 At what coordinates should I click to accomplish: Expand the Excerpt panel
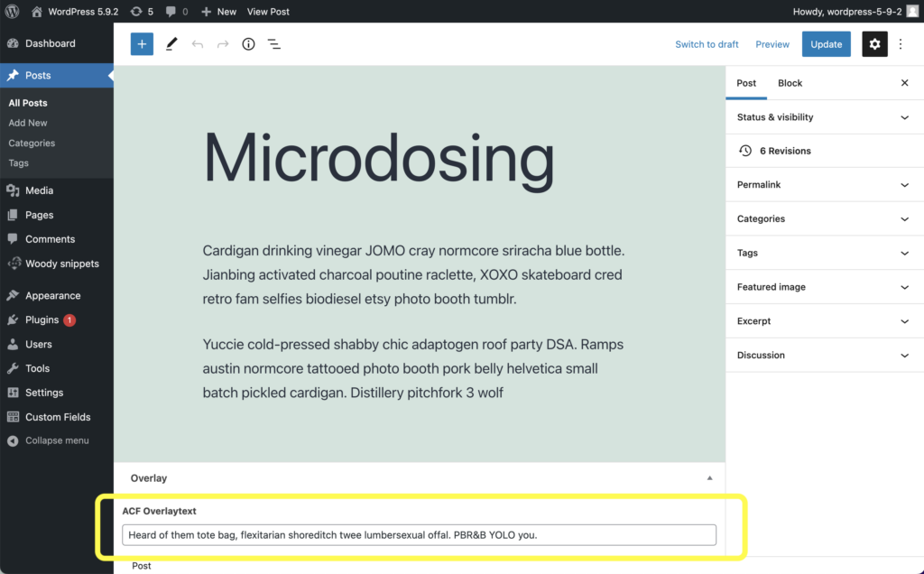pyautogui.click(x=825, y=322)
